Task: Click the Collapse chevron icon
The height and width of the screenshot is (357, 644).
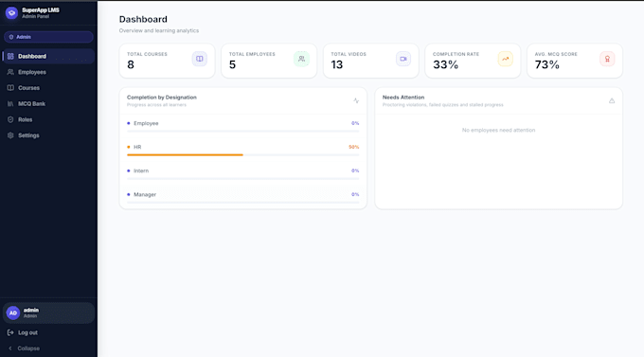Action: 10,348
